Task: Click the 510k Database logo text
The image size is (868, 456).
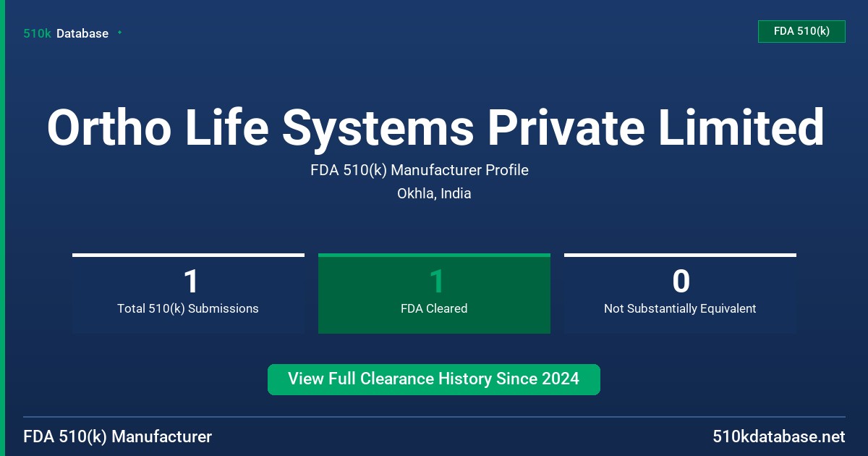Action: [66, 33]
